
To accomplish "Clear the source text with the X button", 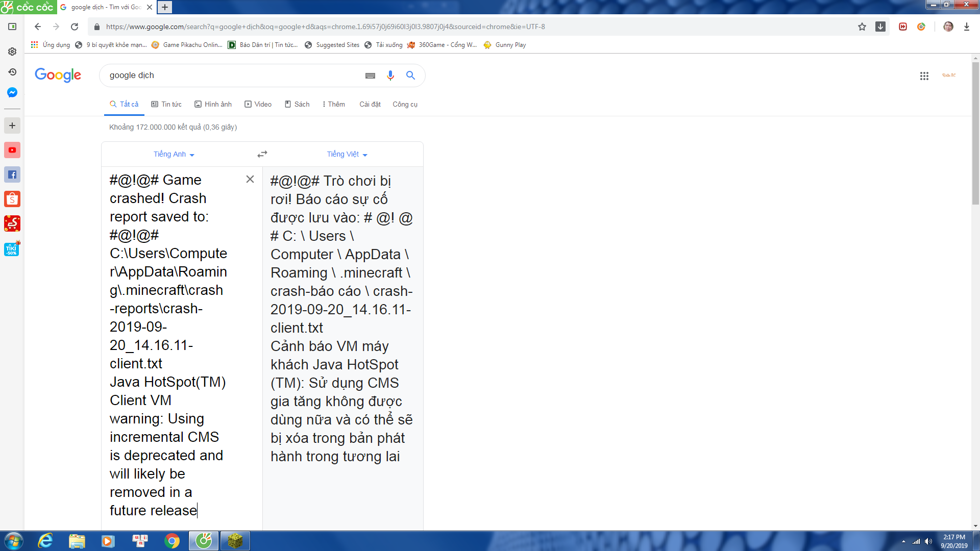I will (x=250, y=179).
